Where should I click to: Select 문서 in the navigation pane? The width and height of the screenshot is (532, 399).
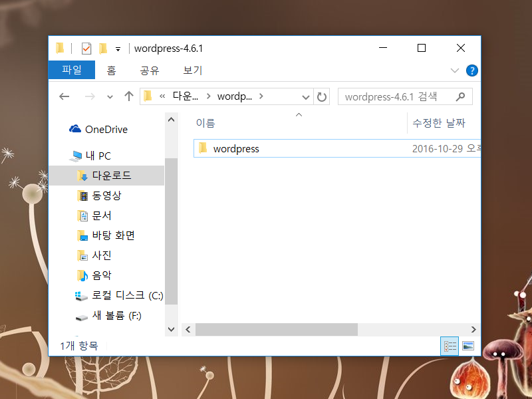pyautogui.click(x=102, y=215)
